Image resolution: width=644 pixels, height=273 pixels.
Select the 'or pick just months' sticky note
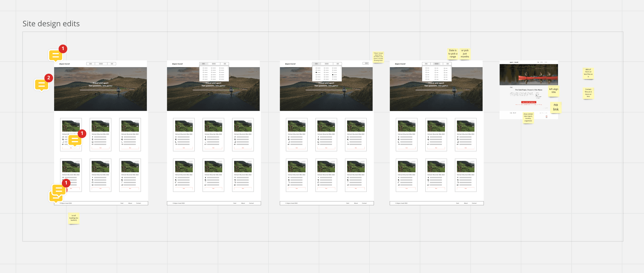point(465,54)
